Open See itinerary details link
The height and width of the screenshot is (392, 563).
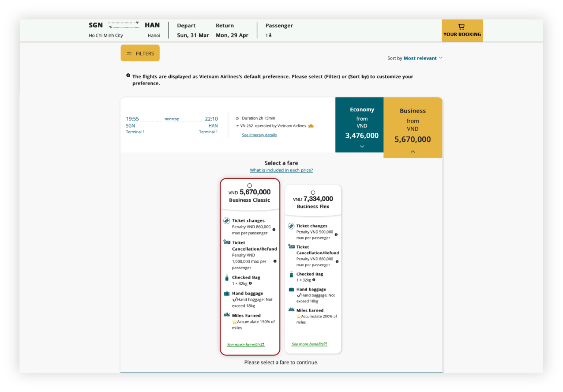click(259, 135)
